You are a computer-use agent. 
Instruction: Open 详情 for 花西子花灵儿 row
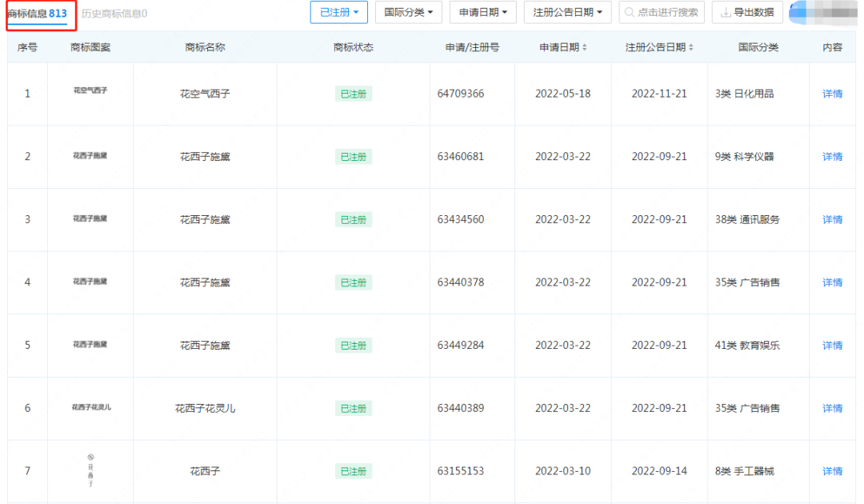click(832, 408)
